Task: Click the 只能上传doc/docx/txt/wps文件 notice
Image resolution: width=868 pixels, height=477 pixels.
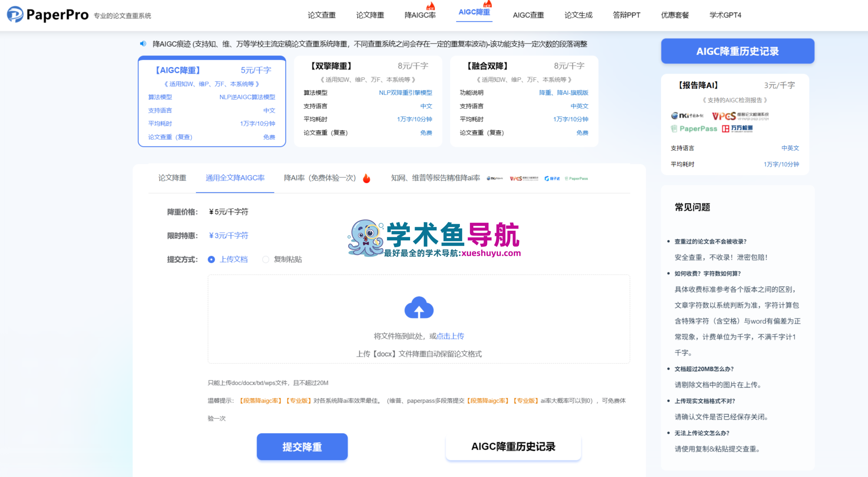Action: click(268, 383)
